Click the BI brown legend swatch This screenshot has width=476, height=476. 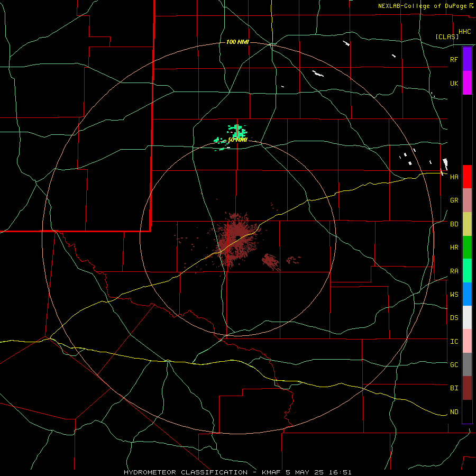coord(467,388)
